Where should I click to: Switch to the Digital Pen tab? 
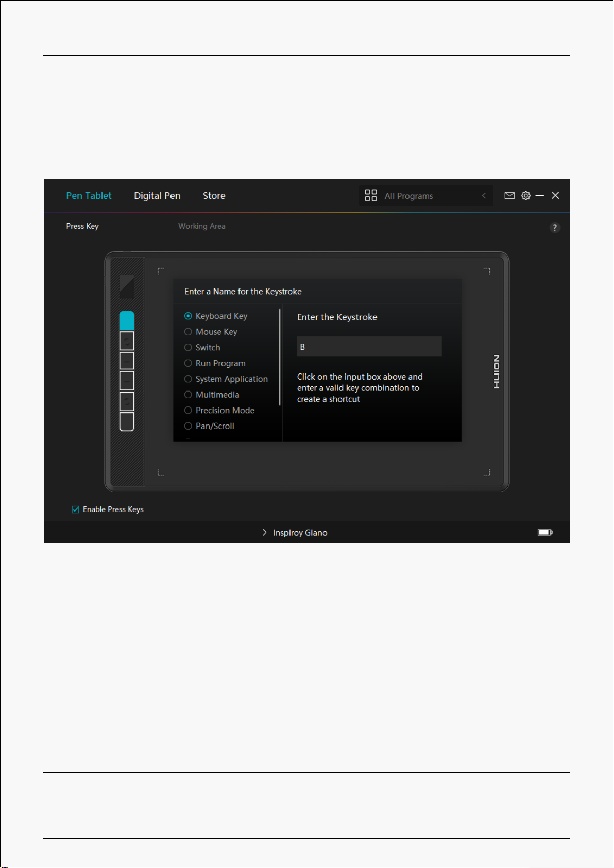tap(157, 196)
